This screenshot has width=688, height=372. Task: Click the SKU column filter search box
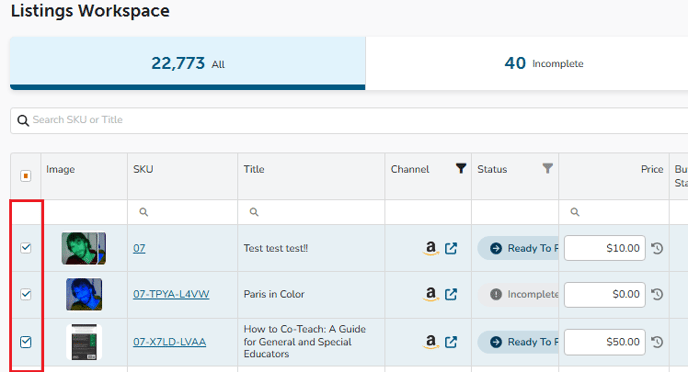coord(183,212)
